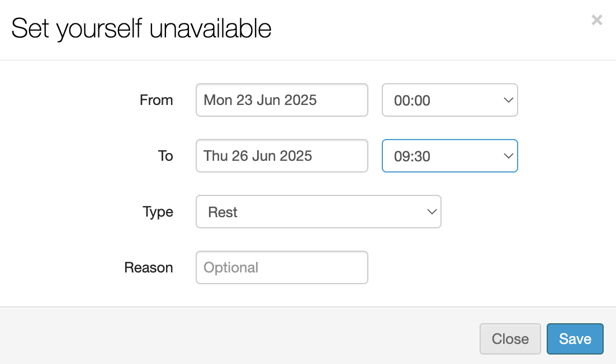616x364 pixels.
Task: Click the 'From' field label
Action: (157, 100)
